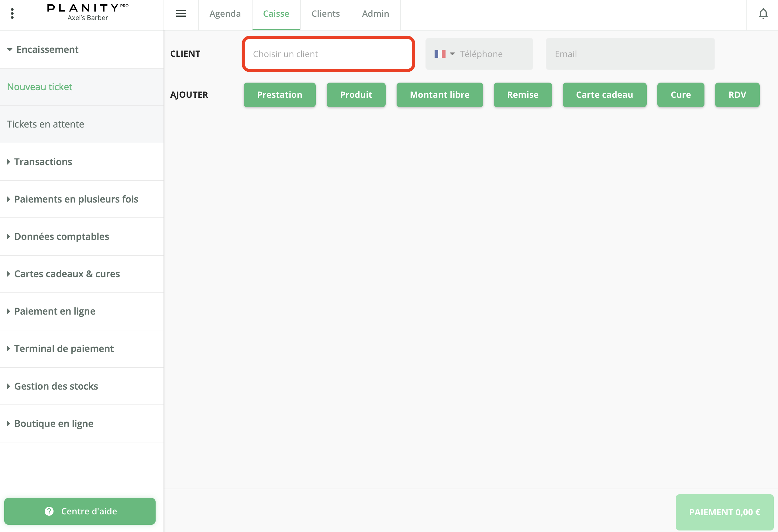Viewport: 778px width, 532px height.
Task: Click the Carte cadeau button
Action: (x=604, y=95)
